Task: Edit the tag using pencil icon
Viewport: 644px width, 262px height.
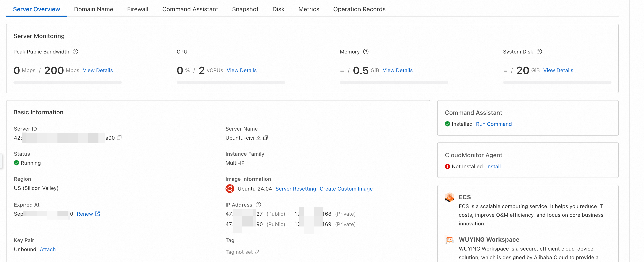Action: pos(257,252)
